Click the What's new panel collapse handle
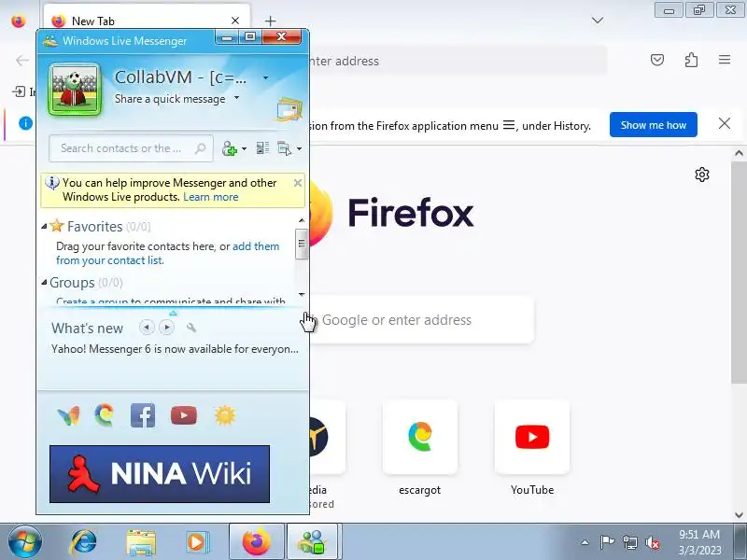The height and width of the screenshot is (560, 747). click(x=173, y=313)
